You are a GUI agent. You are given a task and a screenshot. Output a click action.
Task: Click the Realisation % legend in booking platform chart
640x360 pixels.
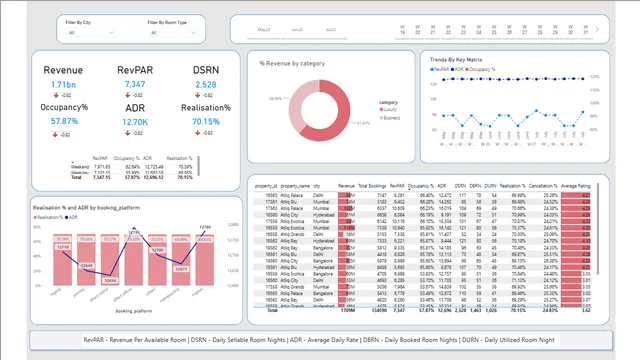coord(48,217)
